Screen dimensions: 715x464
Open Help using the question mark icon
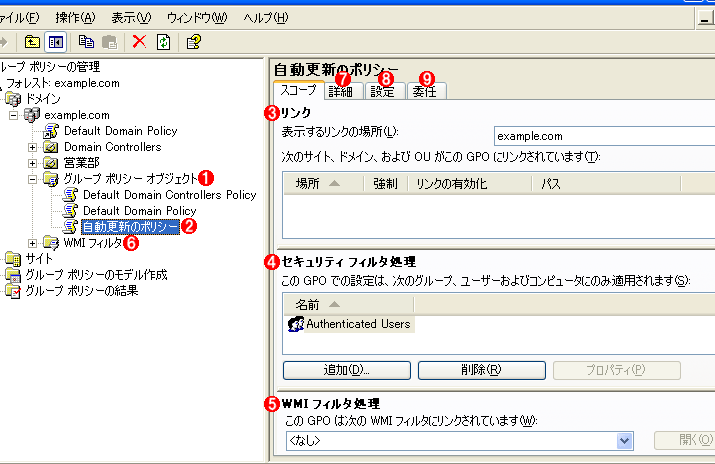click(x=194, y=42)
